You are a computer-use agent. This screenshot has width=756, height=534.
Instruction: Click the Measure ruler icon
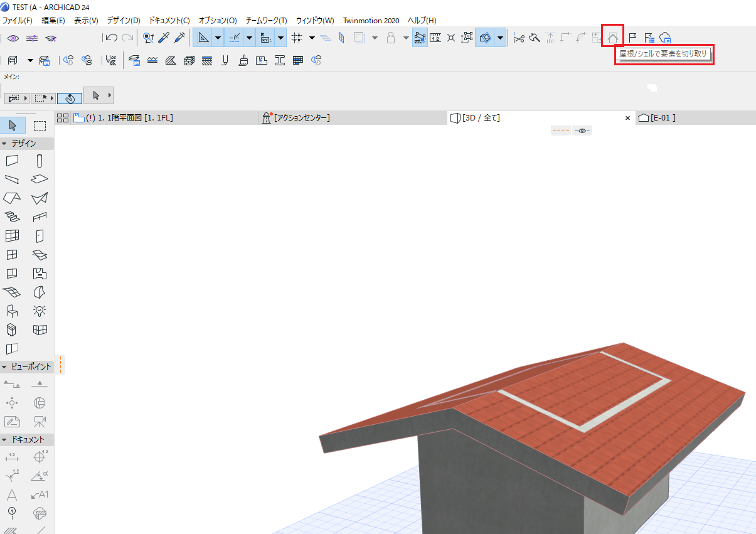[x=435, y=38]
